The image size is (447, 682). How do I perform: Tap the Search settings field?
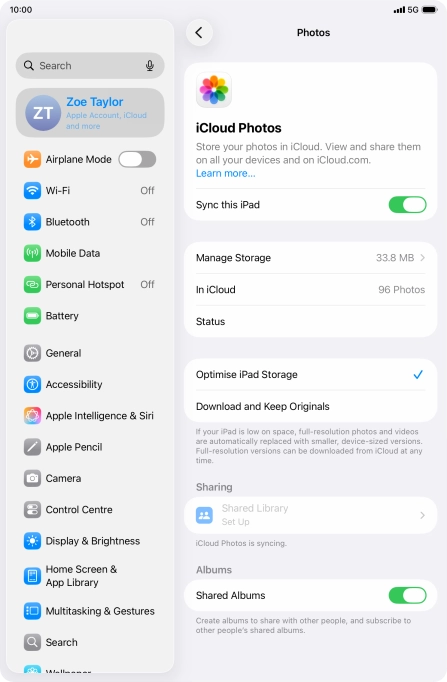(x=90, y=66)
